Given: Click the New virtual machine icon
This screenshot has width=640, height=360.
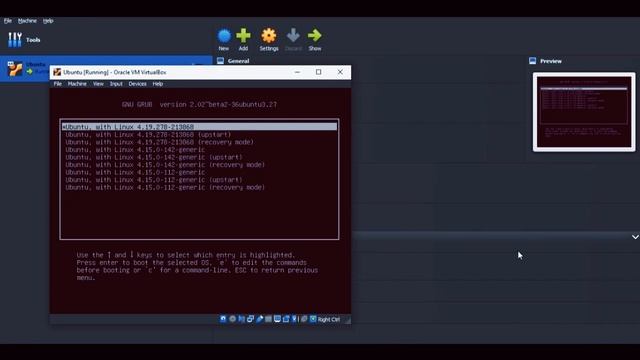Looking at the screenshot, I should [x=224, y=36].
